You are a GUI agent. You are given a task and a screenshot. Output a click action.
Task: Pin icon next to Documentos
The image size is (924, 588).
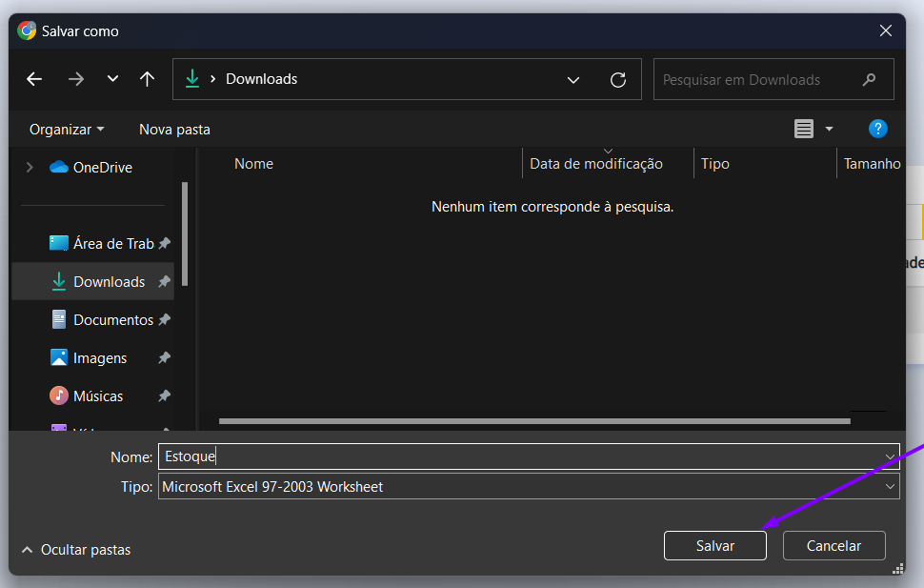[164, 320]
